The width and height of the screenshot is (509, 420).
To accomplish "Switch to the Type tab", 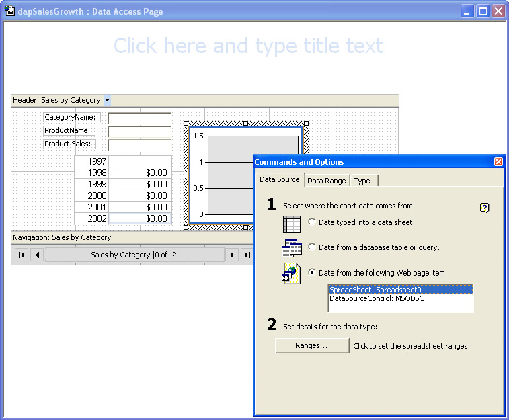I will pyautogui.click(x=362, y=181).
